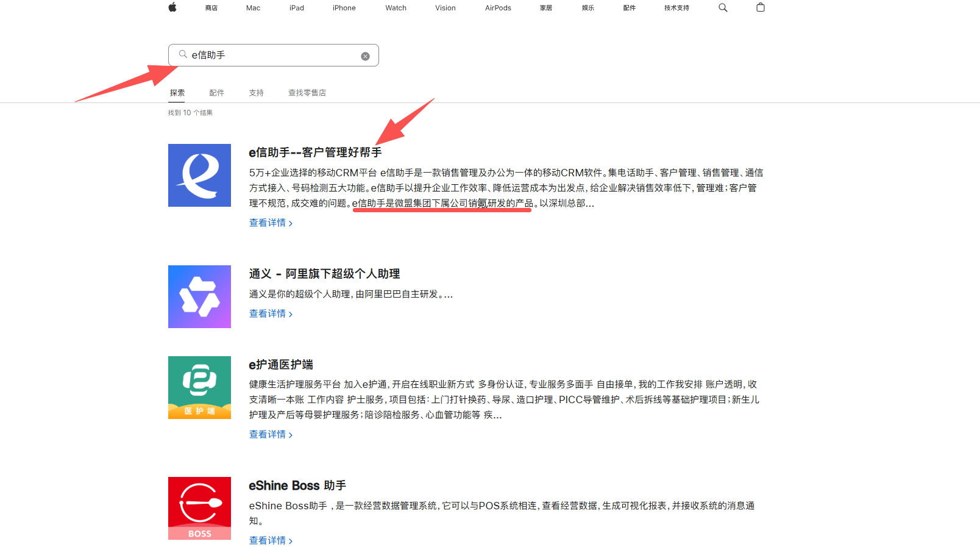Screen dimensions: 980x555
Task: Open the shopping bag icon
Action: (760, 7)
